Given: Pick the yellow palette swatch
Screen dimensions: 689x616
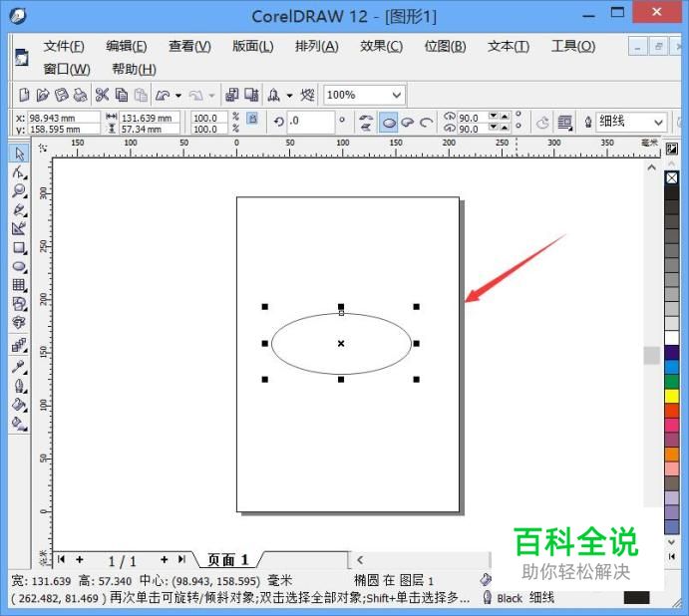Looking at the screenshot, I should [x=671, y=396].
